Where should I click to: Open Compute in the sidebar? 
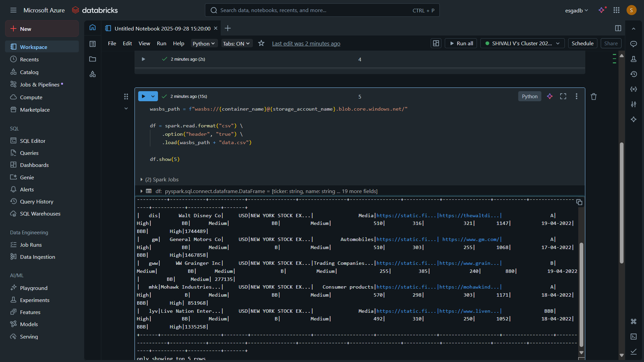tap(42, 97)
